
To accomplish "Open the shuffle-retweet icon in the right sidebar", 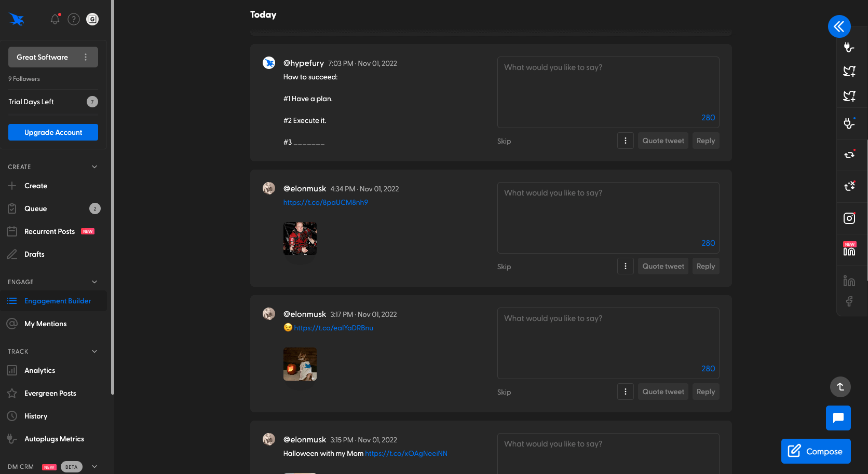I will pyautogui.click(x=849, y=186).
